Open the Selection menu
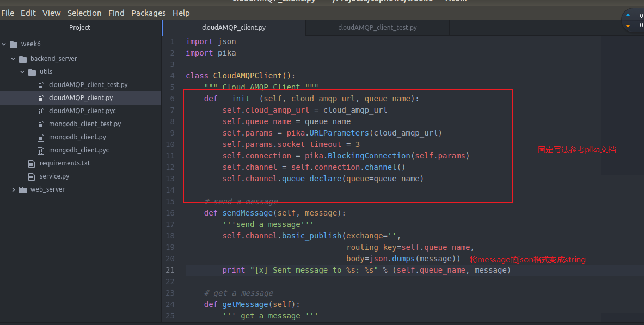644x325 pixels. [x=84, y=13]
